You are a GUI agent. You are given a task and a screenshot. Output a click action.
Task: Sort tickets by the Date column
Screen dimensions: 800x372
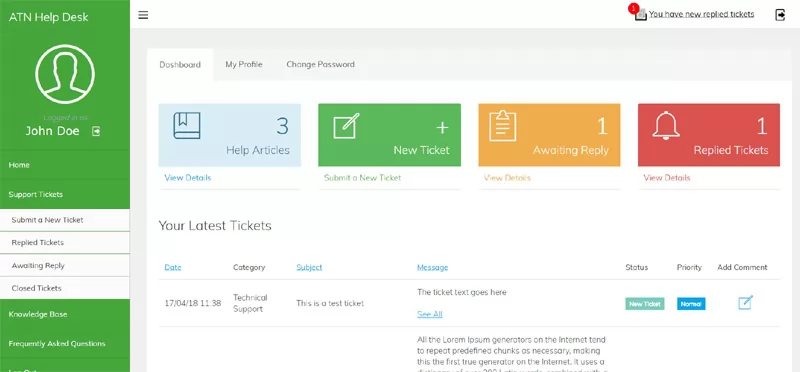point(172,267)
